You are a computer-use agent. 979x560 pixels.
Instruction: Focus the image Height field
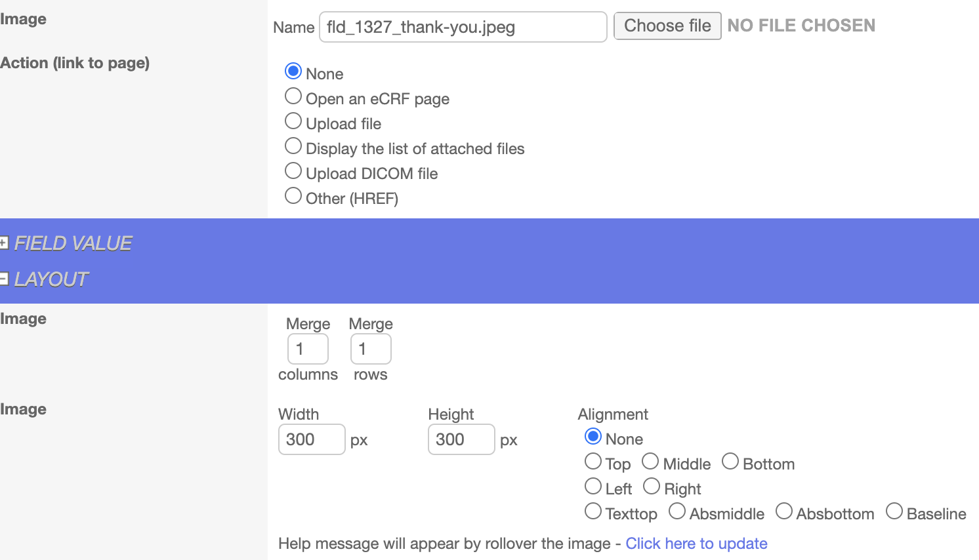point(461,439)
